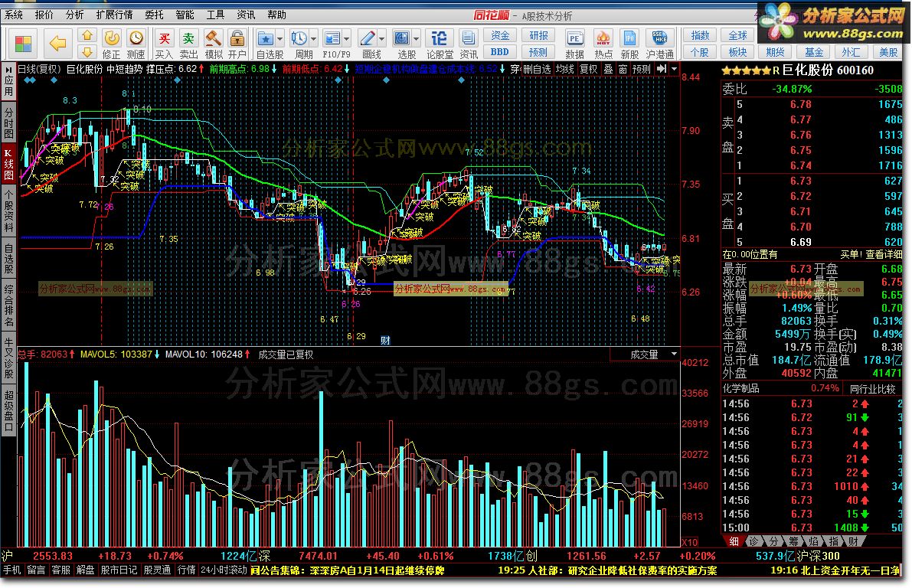The width and height of the screenshot is (912, 588).
Task: Click the yellow down arrow icon
Action: (x=87, y=53)
